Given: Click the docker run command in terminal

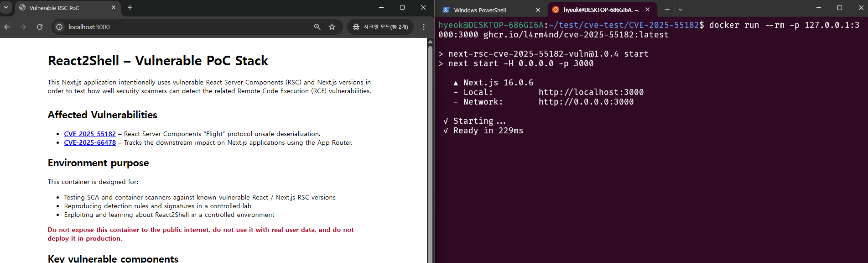Looking at the screenshot, I should point(649,30).
